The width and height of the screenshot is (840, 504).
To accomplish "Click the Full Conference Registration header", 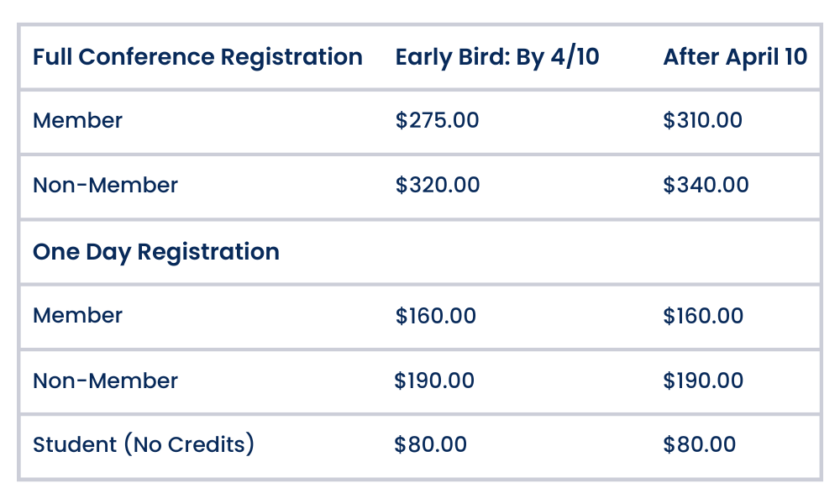I will [197, 57].
